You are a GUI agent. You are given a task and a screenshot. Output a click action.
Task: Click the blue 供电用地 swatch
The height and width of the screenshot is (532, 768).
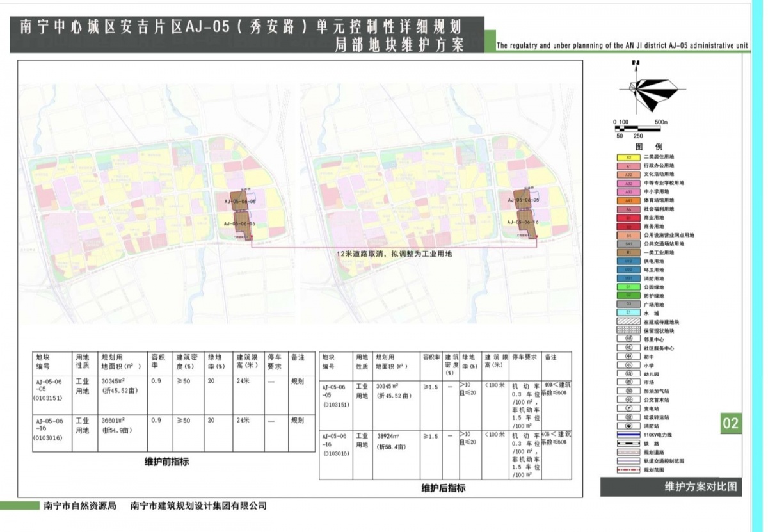(x=628, y=261)
